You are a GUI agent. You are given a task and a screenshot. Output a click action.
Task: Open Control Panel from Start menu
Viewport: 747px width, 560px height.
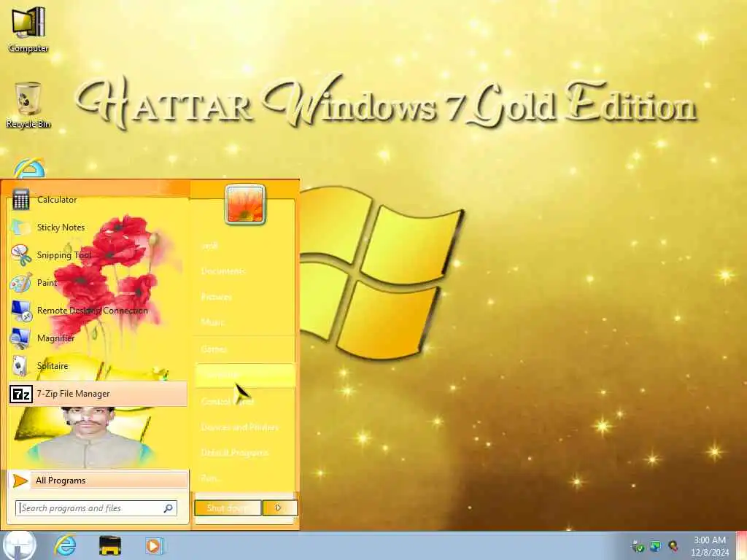[228, 402]
